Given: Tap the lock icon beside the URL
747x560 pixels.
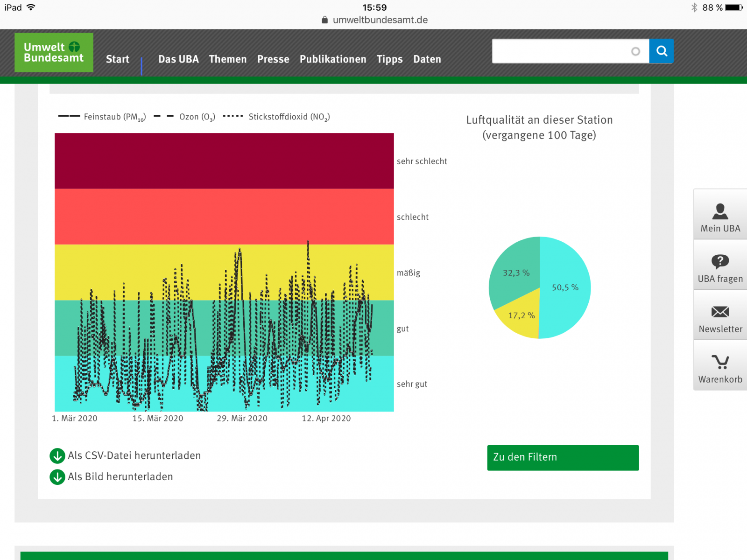Looking at the screenshot, I should click(x=324, y=20).
